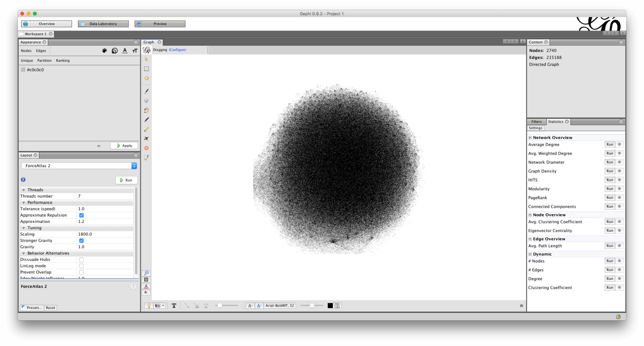Click the label color A icon in Appearance
Image resolution: width=644 pixels, height=346 pixels.
(x=125, y=51)
